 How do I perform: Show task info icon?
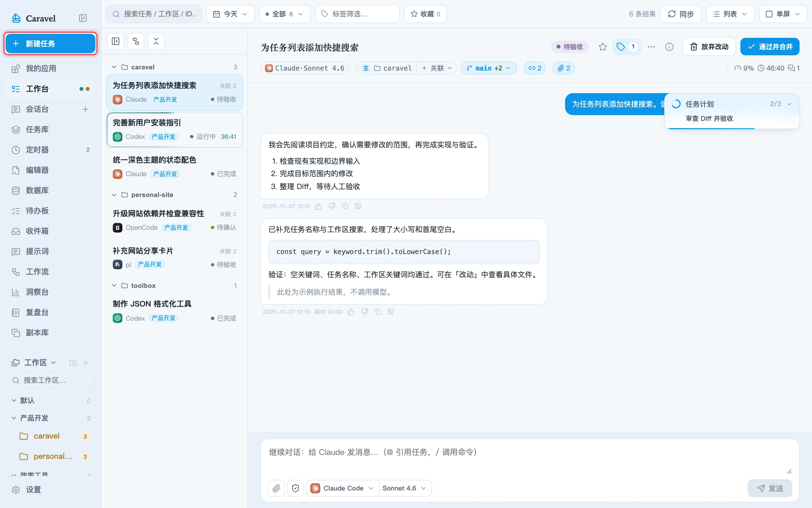(x=669, y=47)
